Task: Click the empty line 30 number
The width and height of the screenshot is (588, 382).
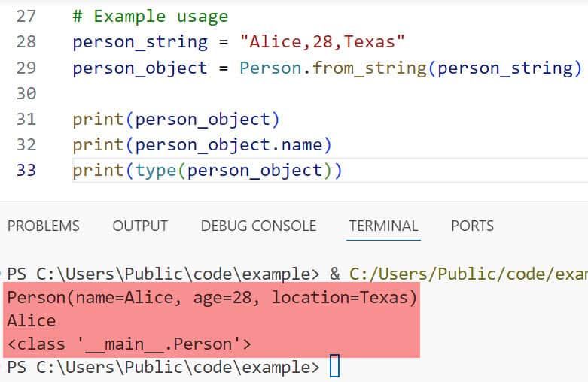Action: [26, 93]
